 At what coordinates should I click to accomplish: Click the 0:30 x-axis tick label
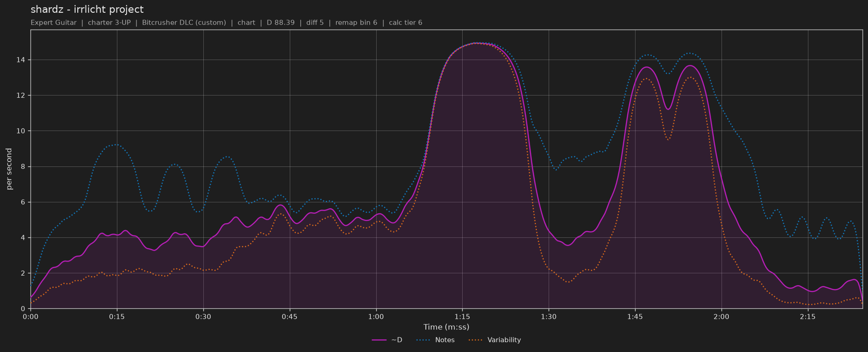pos(203,317)
